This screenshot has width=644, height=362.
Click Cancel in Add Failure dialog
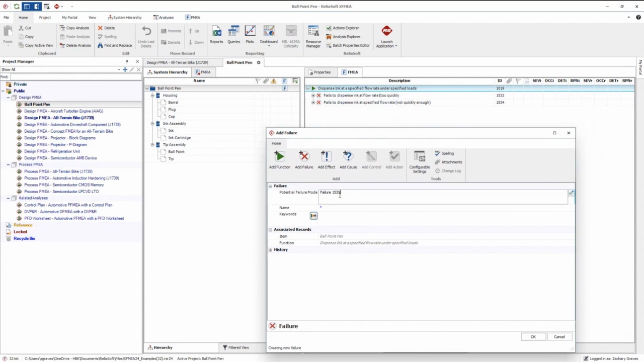click(x=559, y=337)
